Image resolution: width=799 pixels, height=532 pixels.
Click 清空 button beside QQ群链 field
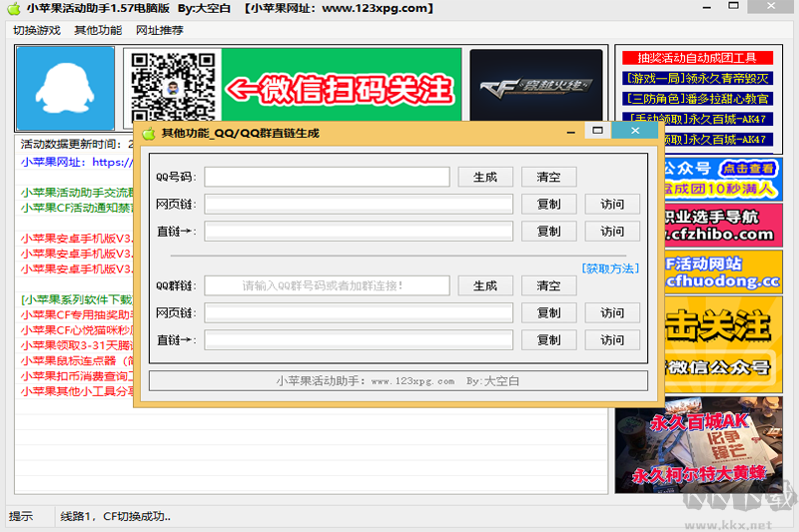pos(548,285)
